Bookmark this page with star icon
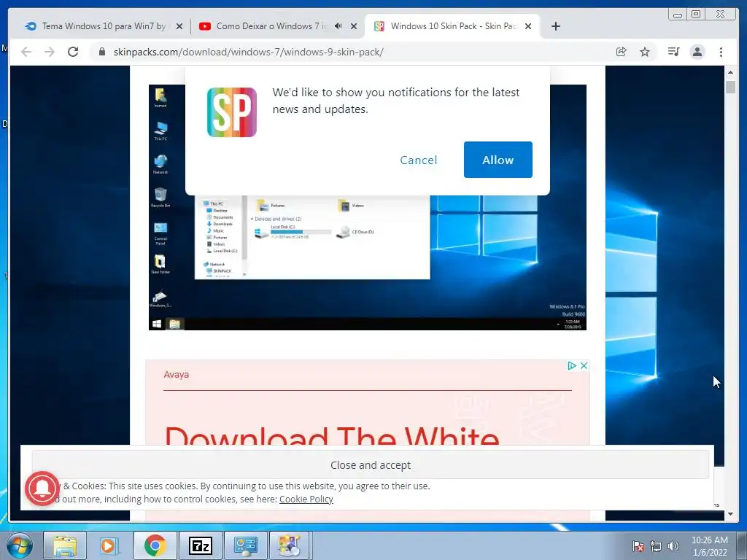Viewport: 747px width, 560px height. click(x=645, y=52)
